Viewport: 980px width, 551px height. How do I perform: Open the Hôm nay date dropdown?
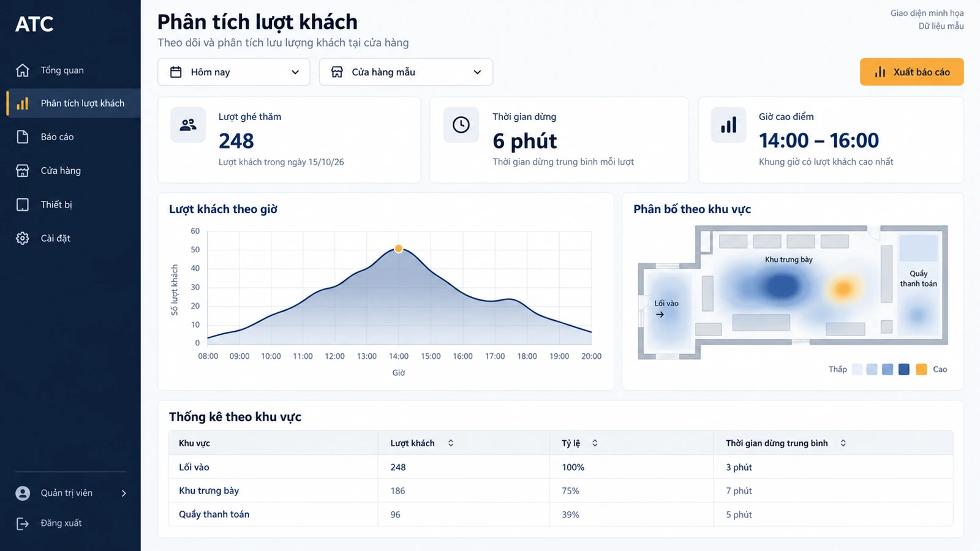234,72
